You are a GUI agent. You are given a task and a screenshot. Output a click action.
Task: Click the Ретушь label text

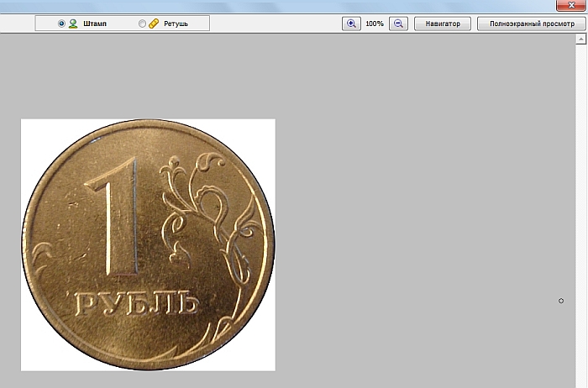coord(176,24)
